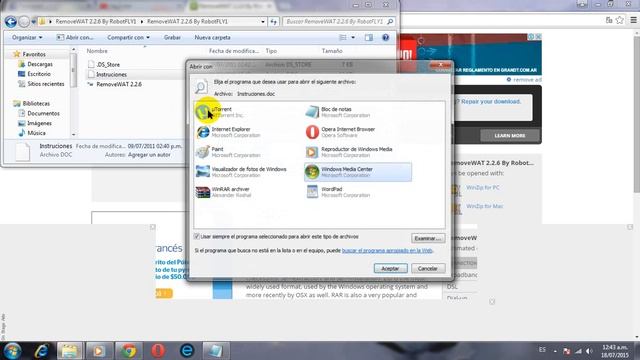640x360 pixels.
Task: Sort by Tipo column header
Action: click(x=271, y=51)
